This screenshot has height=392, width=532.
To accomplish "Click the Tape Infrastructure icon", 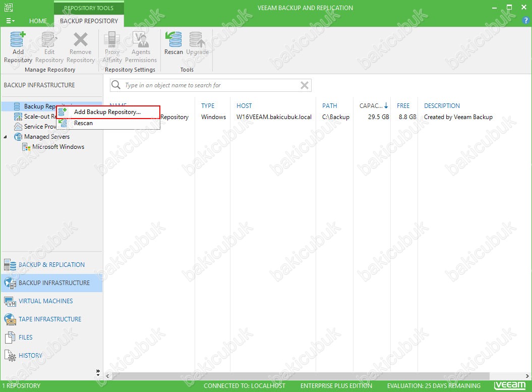I will tap(10, 319).
